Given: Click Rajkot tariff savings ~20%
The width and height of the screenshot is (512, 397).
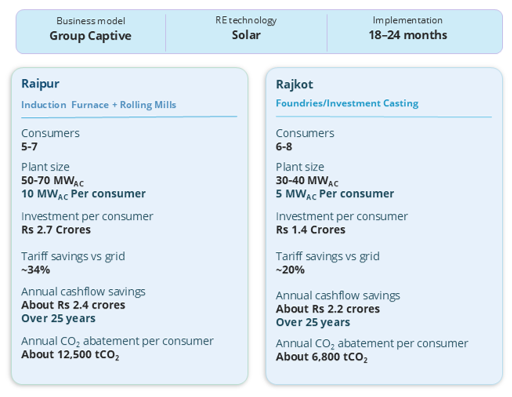Looking at the screenshot, I should point(290,270).
